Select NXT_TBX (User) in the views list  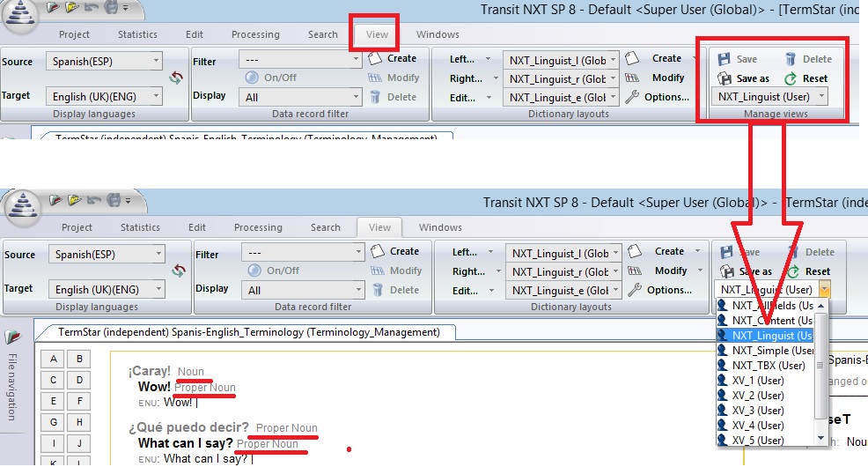point(766,365)
